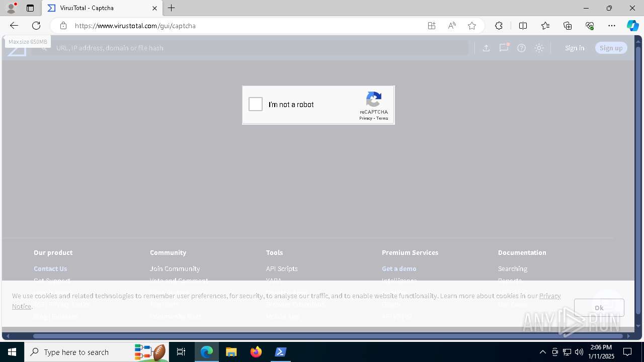
Task: Click the Sign in link
Action: click(x=575, y=48)
